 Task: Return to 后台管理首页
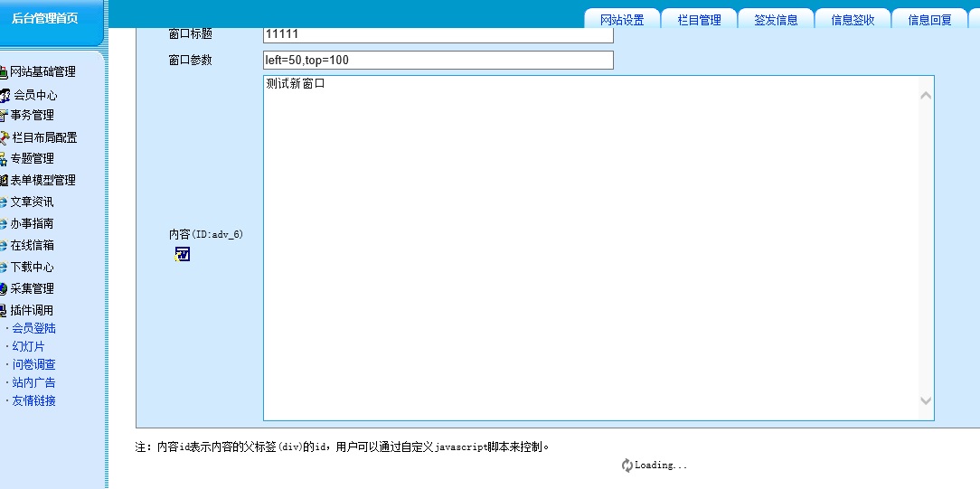click(x=44, y=19)
